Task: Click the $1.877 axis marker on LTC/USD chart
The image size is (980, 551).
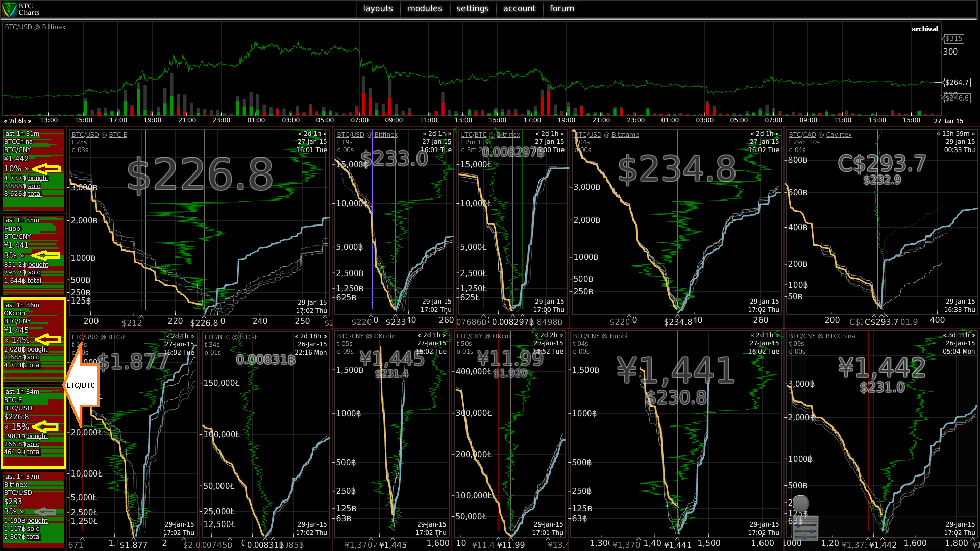Action: [x=134, y=545]
